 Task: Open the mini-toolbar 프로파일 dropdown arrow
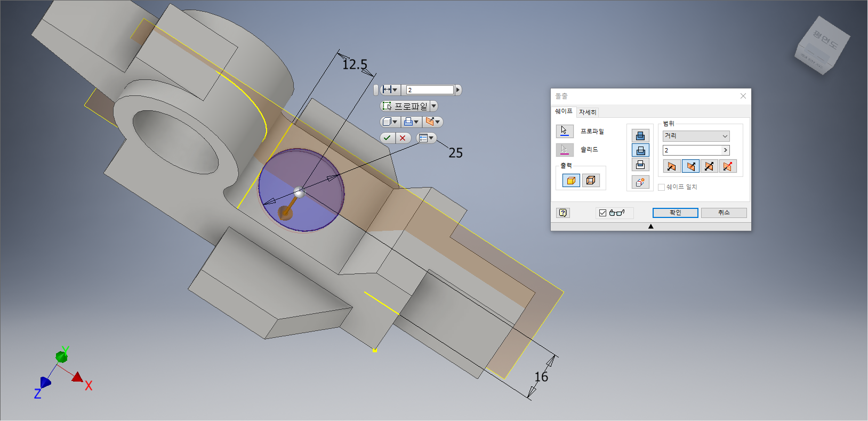433,106
